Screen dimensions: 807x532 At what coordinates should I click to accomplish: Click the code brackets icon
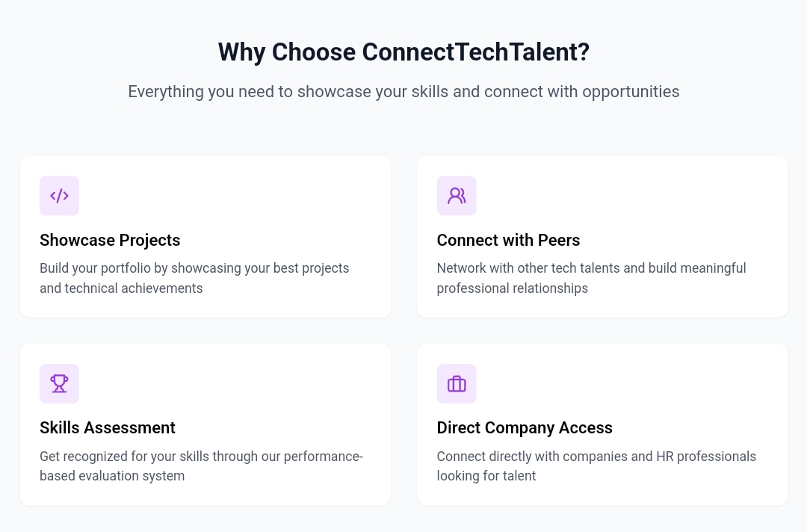point(59,196)
